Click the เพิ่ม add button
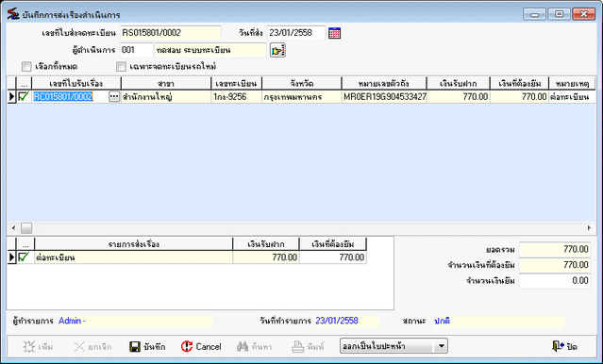Screen dimensions: 603x364 pyautogui.click(x=38, y=347)
